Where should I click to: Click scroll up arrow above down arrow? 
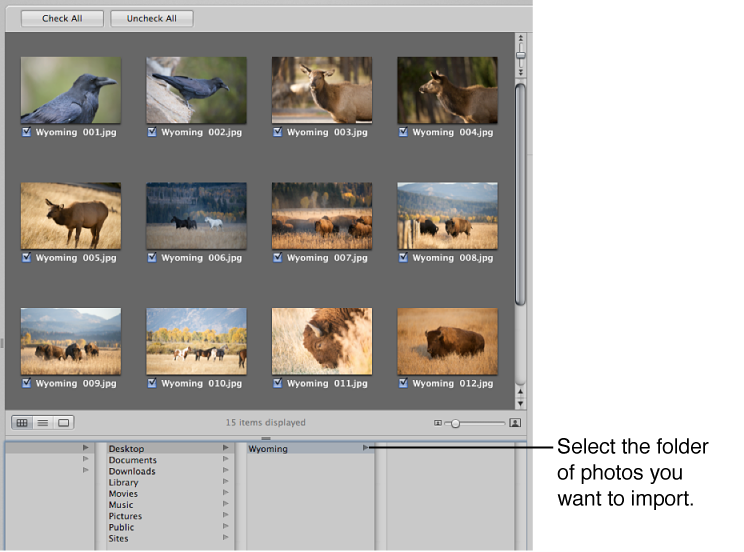pyautogui.click(x=521, y=392)
